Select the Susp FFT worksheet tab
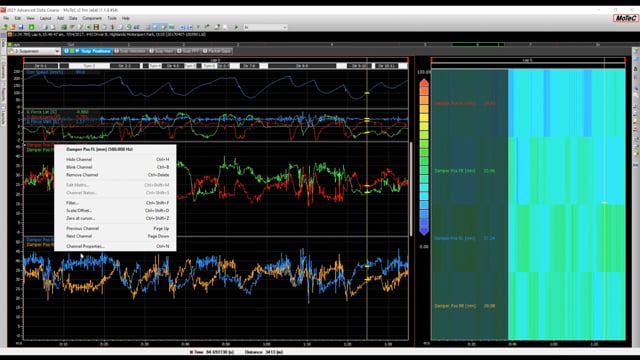 [x=188, y=51]
